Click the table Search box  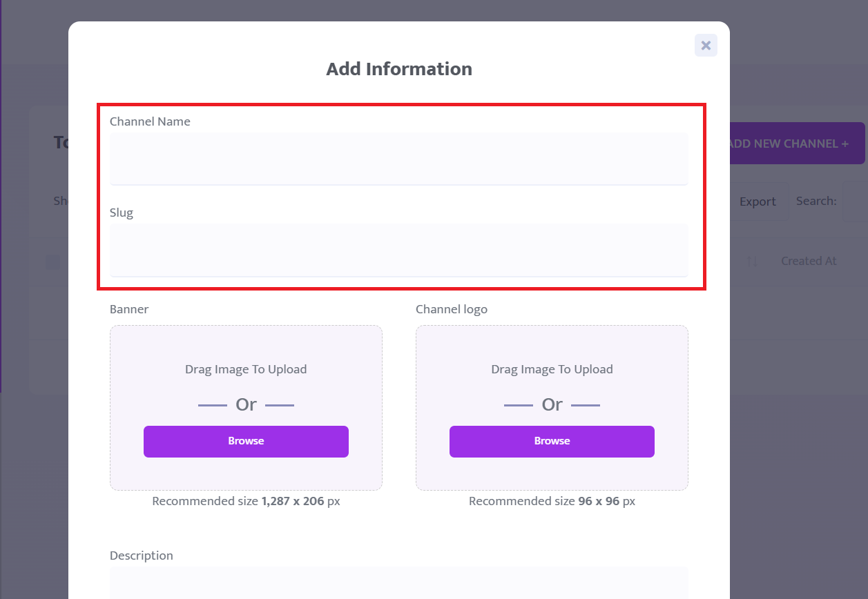pos(855,202)
